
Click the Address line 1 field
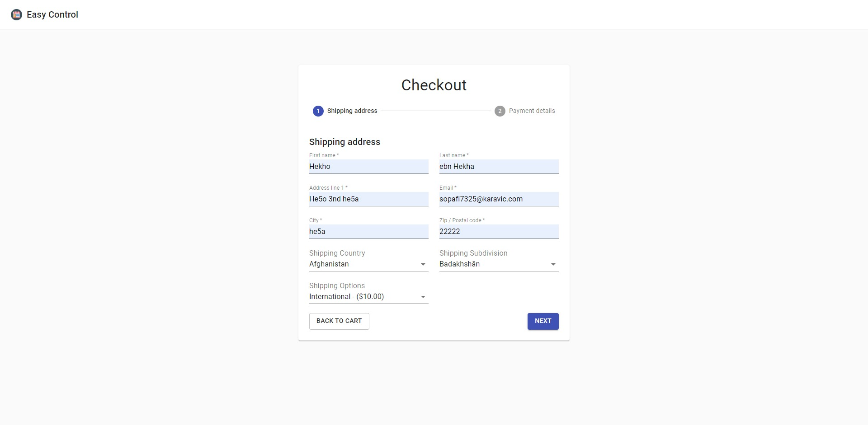coord(368,199)
